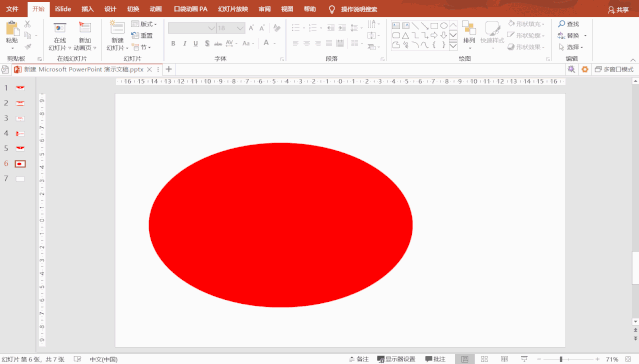Click the zoom out minus button
639x364 pixels.
pyautogui.click(x=539, y=359)
